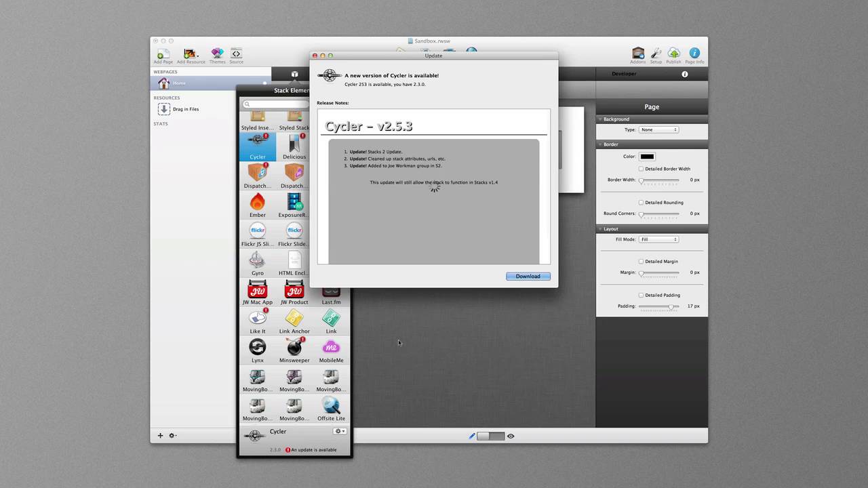Click the STATS sidebar heading
Image resolution: width=868 pixels, height=488 pixels.
pos(161,124)
